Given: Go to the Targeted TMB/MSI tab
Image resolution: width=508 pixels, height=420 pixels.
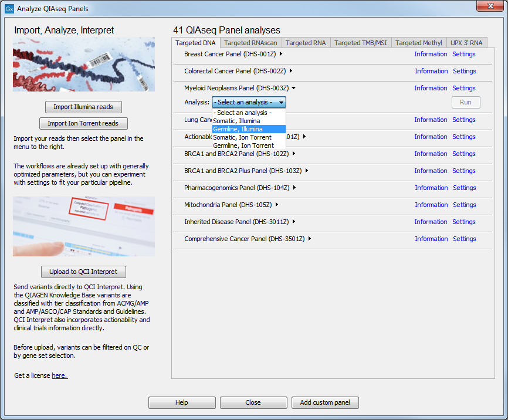Looking at the screenshot, I should 360,43.
